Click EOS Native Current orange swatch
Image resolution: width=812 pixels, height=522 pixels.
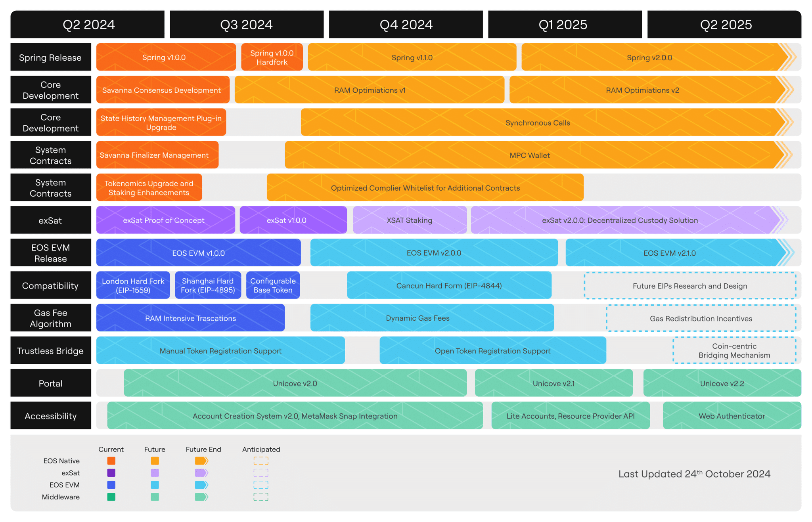click(x=111, y=461)
